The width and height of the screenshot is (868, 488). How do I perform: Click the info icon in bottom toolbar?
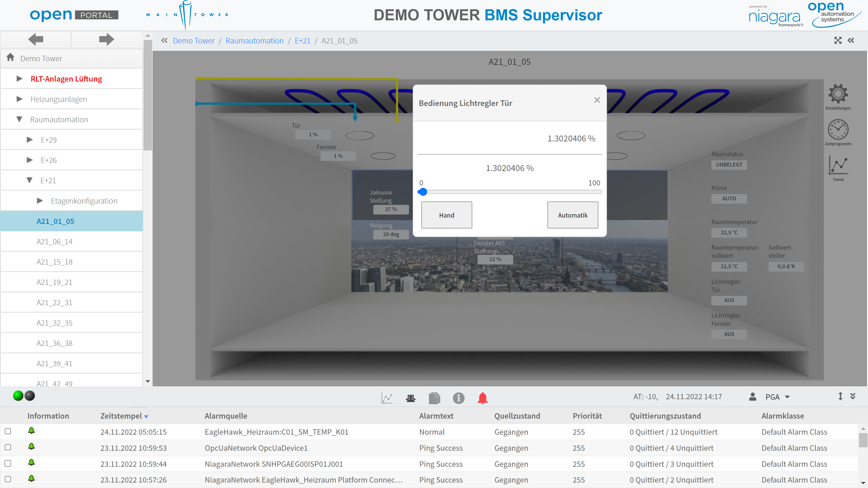[x=458, y=398]
